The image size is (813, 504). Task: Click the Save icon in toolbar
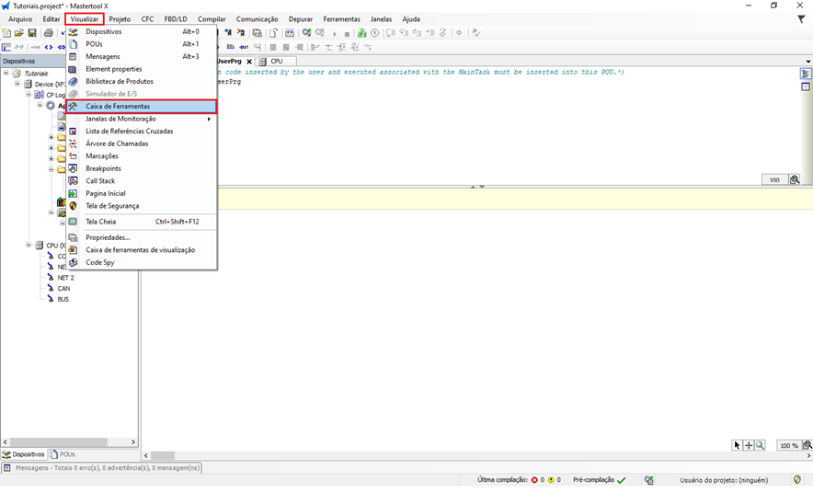pos(32,33)
